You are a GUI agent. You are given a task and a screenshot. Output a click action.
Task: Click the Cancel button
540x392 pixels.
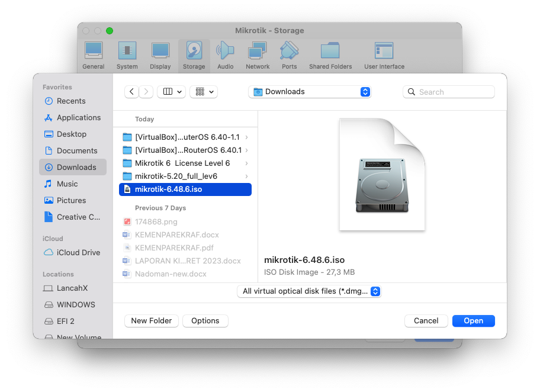[x=426, y=321]
